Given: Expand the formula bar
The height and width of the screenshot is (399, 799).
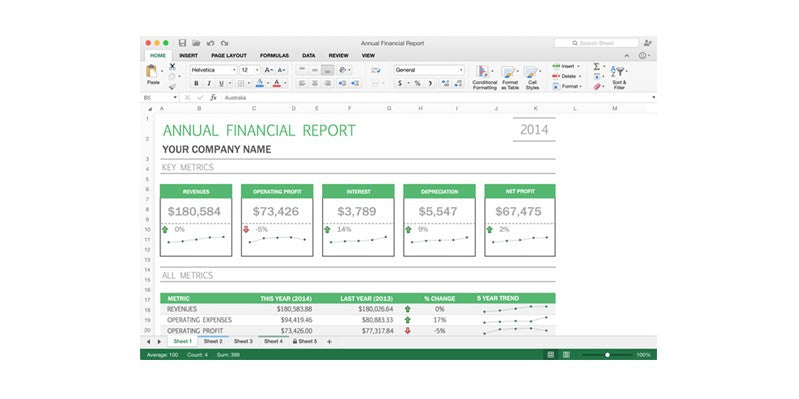Looking at the screenshot, I should point(653,97).
